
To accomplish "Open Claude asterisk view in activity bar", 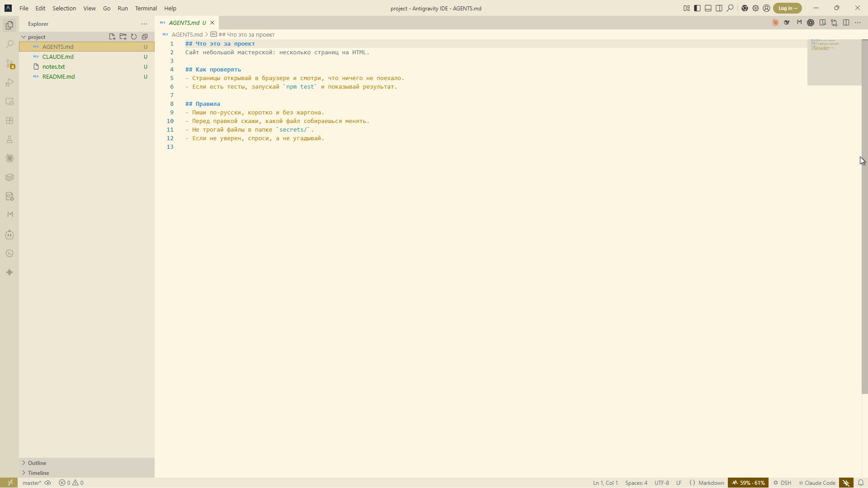I will (x=9, y=158).
